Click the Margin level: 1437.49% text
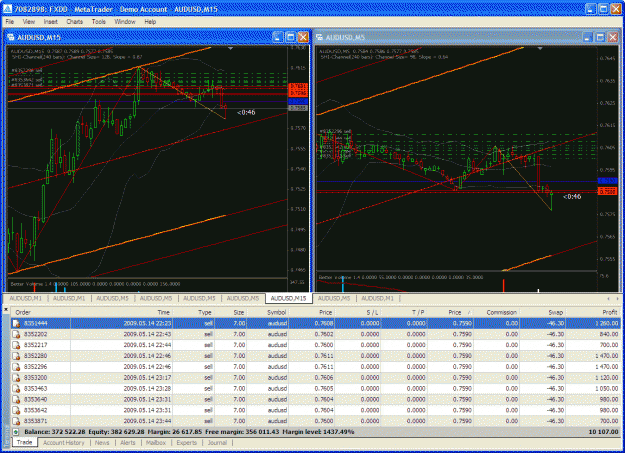Image resolution: width=625 pixels, height=453 pixels. [x=318, y=432]
